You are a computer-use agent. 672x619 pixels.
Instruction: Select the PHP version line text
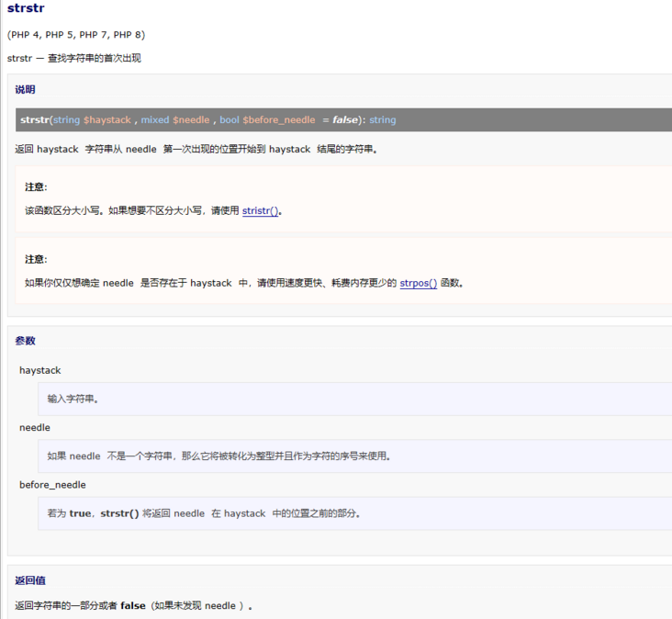point(76,35)
